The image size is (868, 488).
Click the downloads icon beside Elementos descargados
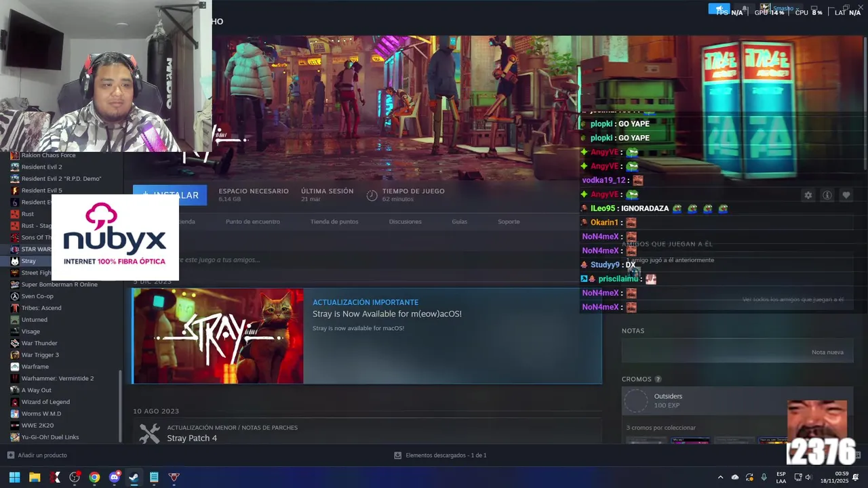click(397, 455)
